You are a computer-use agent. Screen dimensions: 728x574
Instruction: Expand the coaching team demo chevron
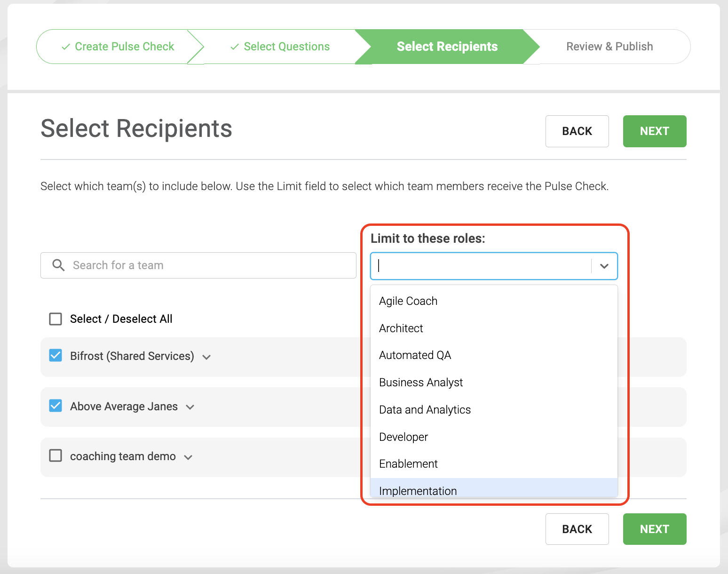click(188, 457)
